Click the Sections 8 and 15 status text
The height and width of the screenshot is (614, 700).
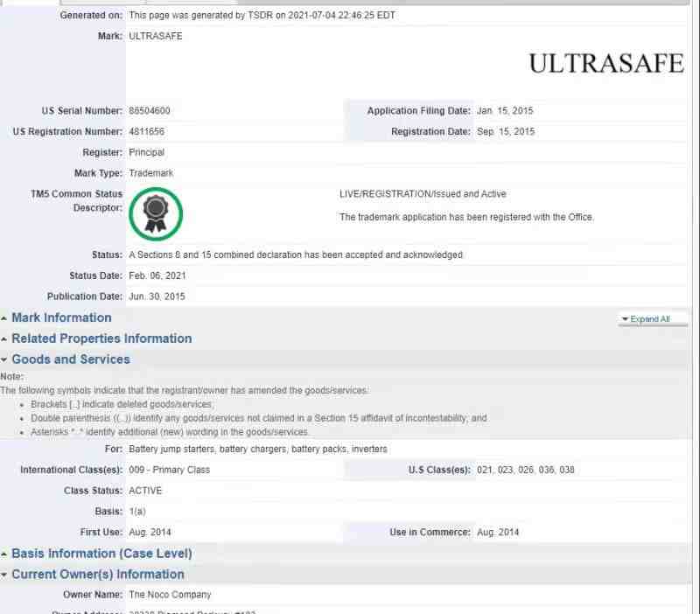pos(296,255)
